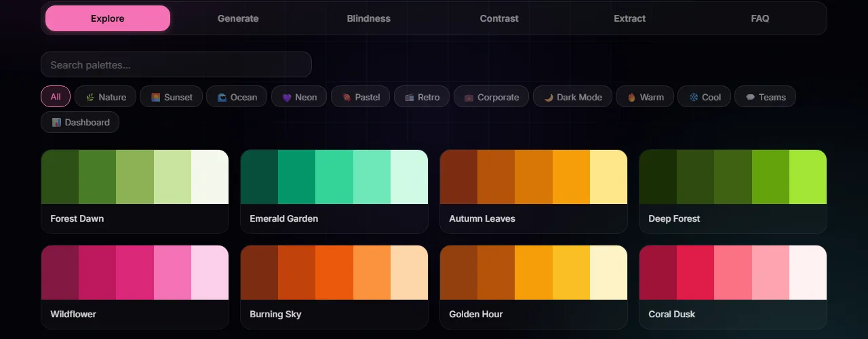Select the Nature leaf filter chip
Viewport: 868px width, 339px height.
pos(105,97)
